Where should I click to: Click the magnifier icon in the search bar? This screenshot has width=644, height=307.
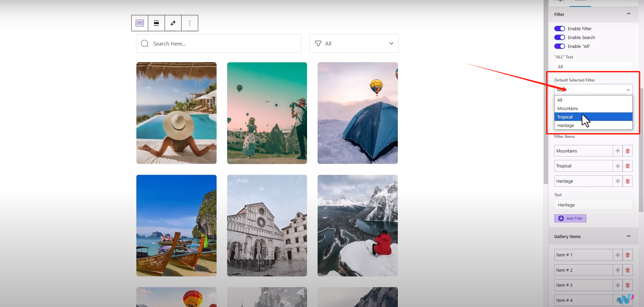145,43
